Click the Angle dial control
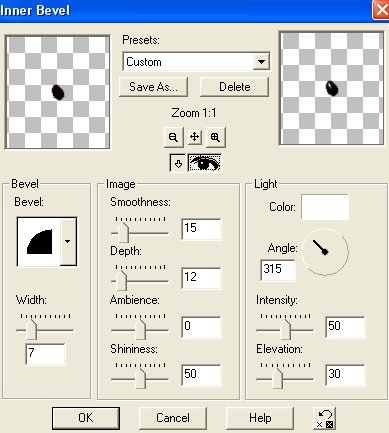The image size is (389, 433). pos(325,252)
